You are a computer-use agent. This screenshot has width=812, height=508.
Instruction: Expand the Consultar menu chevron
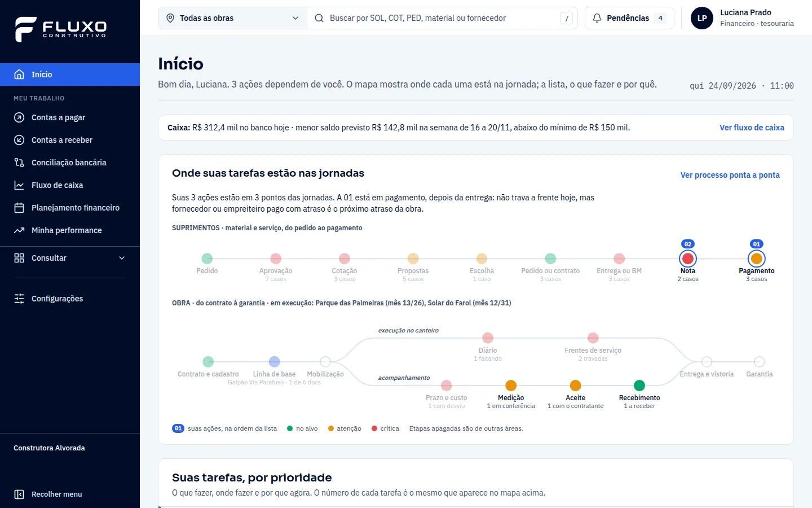click(x=122, y=258)
